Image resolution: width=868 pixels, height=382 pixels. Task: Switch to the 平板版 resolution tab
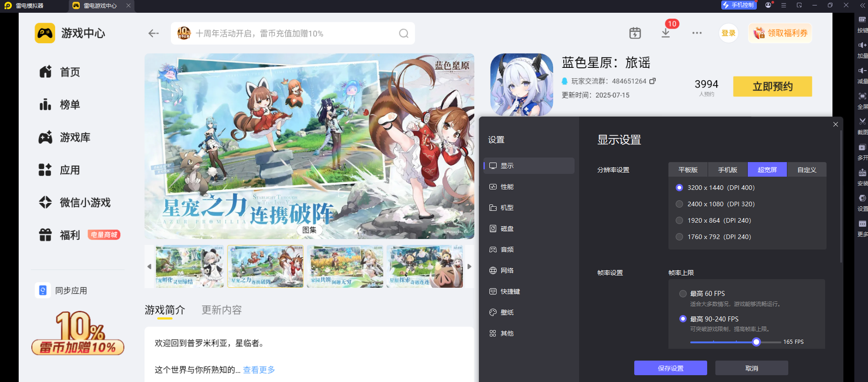(x=688, y=170)
